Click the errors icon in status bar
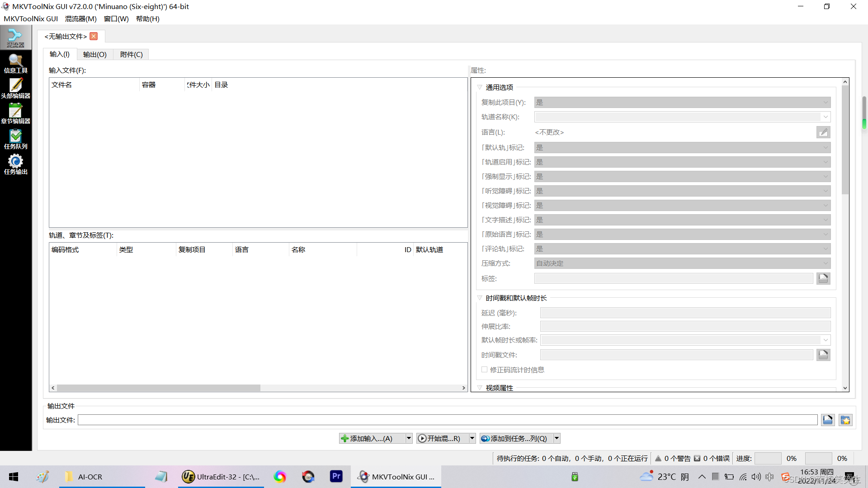 click(697, 458)
